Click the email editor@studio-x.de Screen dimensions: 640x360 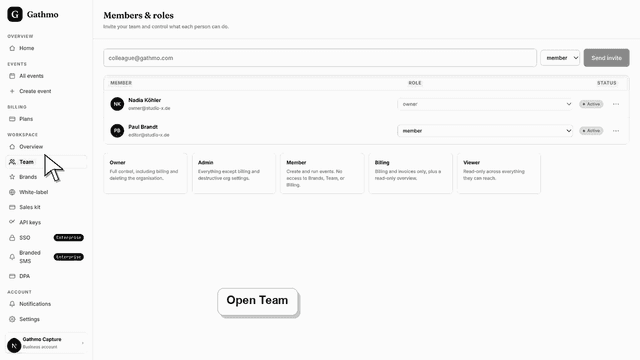(149, 135)
